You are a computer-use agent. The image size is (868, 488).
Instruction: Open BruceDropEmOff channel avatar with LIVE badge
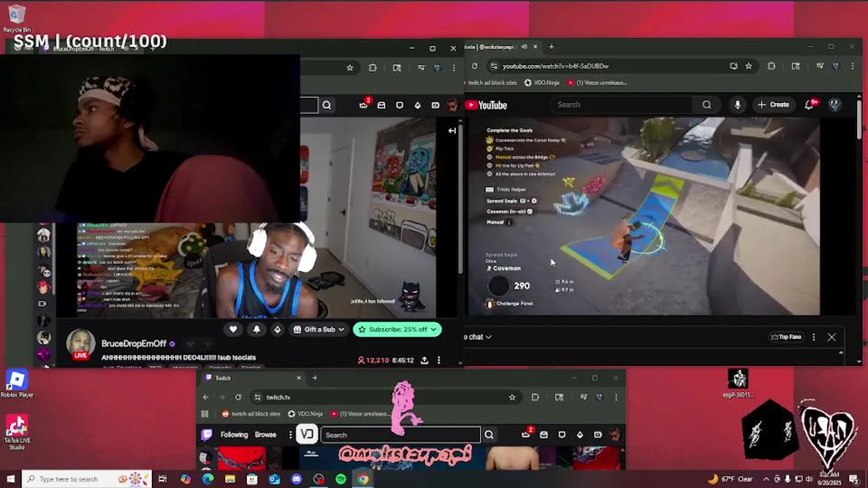(x=81, y=344)
